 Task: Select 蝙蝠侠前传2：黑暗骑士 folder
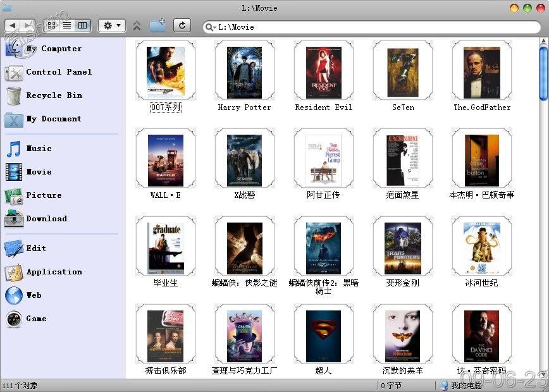point(324,246)
